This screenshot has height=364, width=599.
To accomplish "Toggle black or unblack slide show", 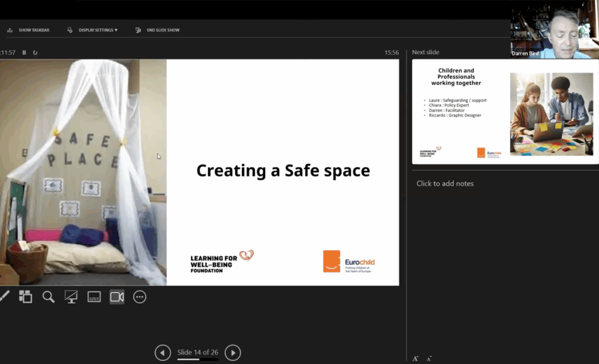I will click(x=71, y=297).
